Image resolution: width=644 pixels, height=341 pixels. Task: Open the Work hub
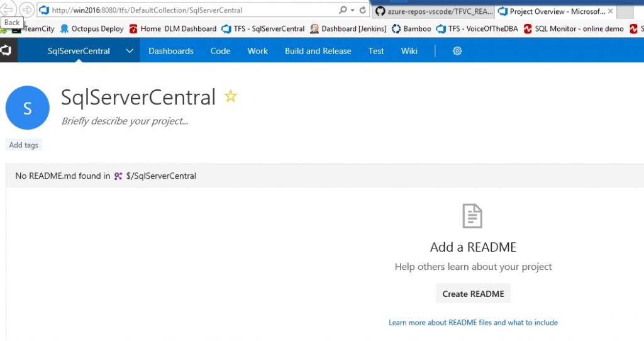click(257, 51)
